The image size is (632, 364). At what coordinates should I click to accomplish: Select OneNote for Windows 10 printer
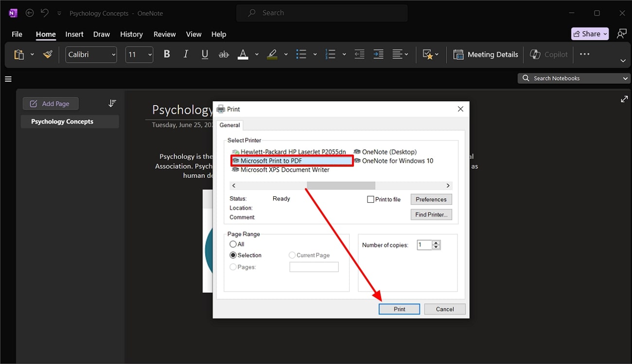point(394,161)
